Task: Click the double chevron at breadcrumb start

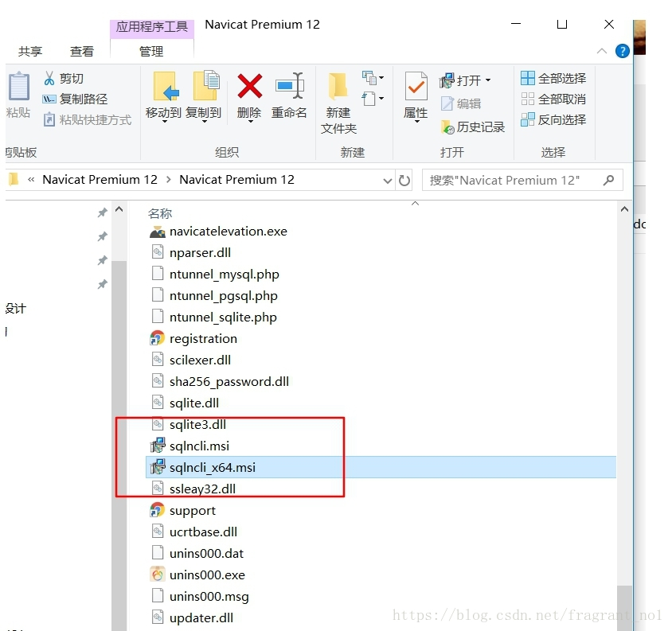Action: coord(31,180)
